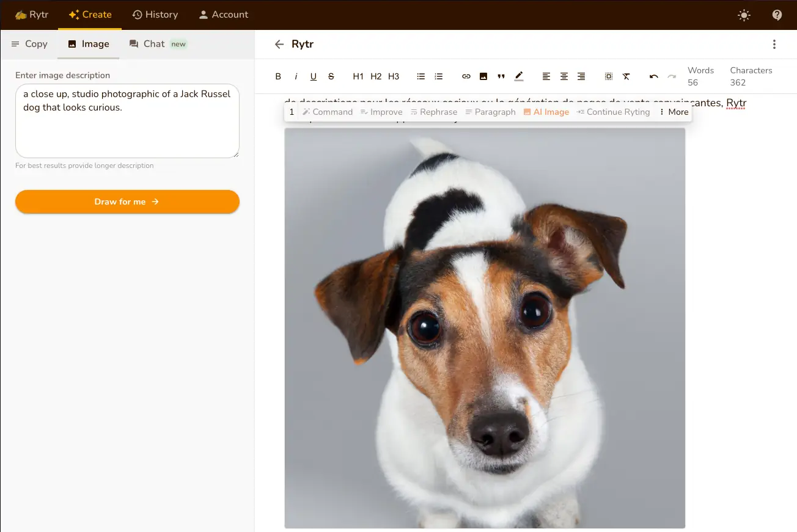Insert a numbered list
The width and height of the screenshot is (797, 532).
pos(438,76)
